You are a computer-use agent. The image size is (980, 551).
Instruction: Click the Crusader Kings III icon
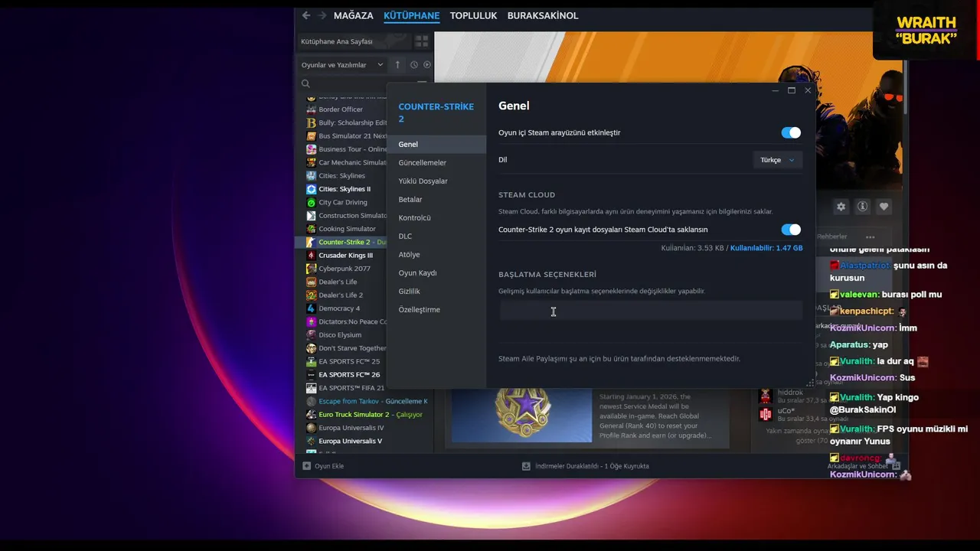[311, 256]
